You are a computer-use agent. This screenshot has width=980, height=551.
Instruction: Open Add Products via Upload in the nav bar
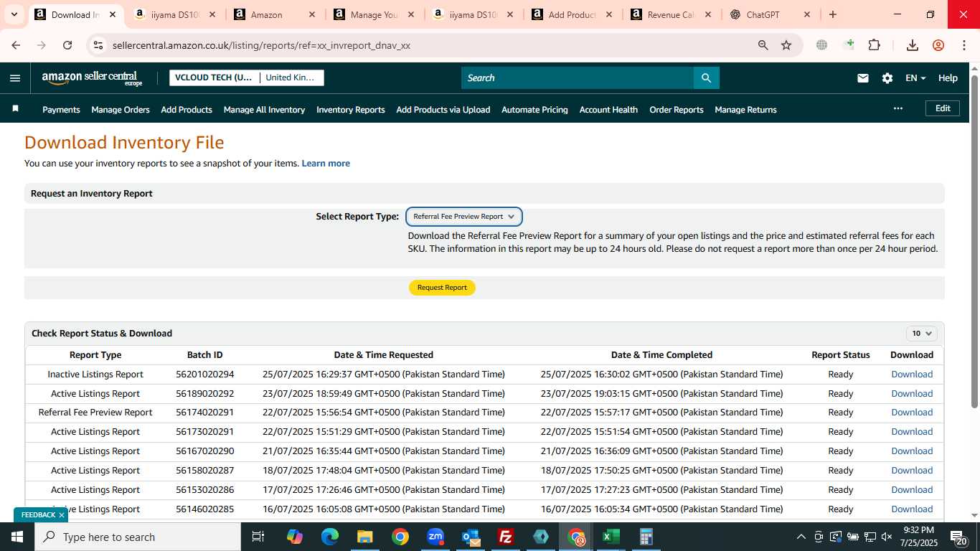tap(443, 110)
